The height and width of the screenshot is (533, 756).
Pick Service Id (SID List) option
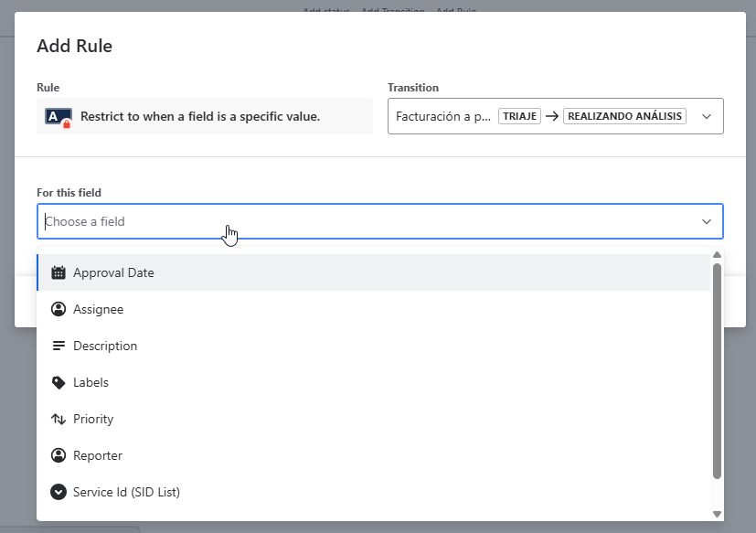coord(126,492)
